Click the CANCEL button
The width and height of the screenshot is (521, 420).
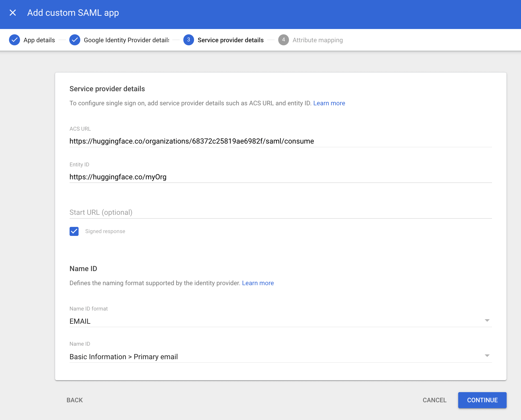coord(434,400)
